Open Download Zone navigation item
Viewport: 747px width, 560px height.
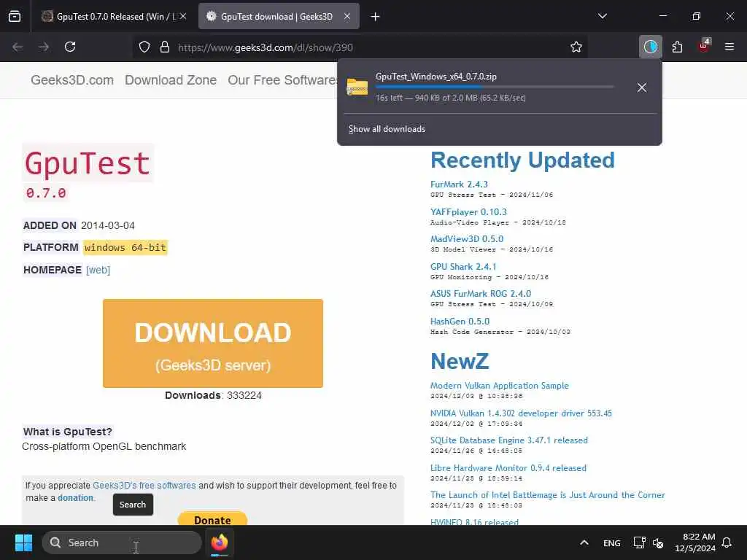[171, 80]
